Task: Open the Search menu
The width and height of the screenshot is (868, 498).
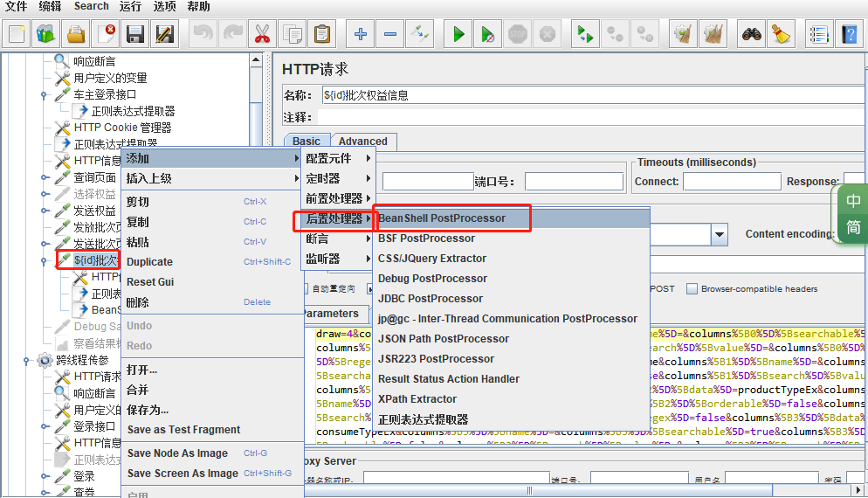Action: [92, 7]
